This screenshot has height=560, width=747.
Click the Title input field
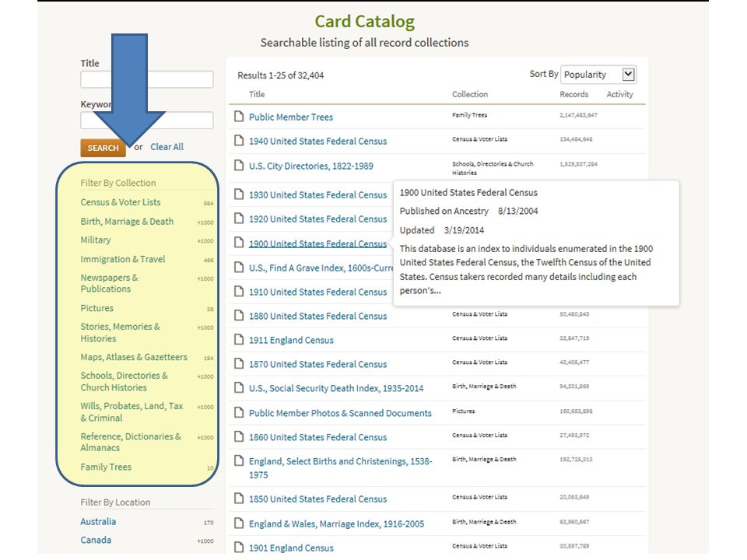click(x=147, y=79)
